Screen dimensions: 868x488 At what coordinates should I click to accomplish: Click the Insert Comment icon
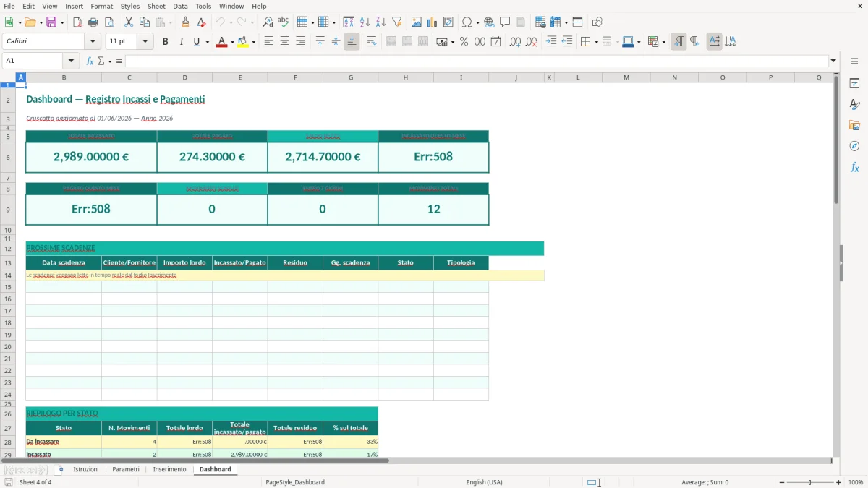506,22
